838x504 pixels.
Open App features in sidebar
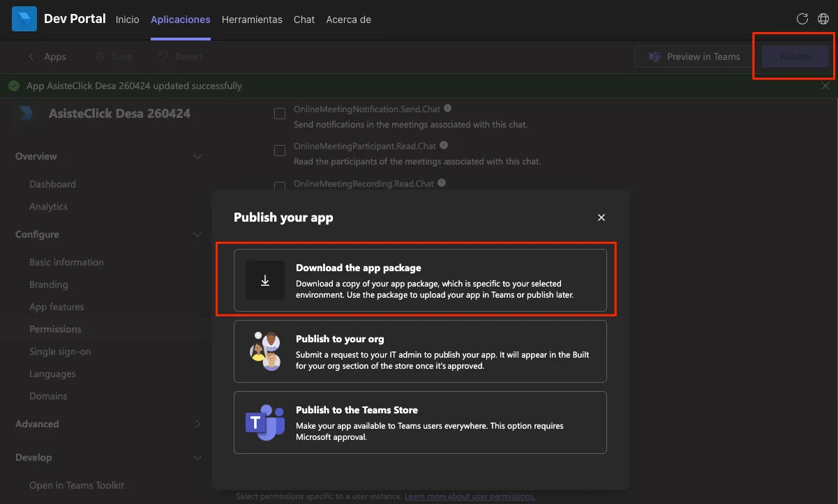pos(57,307)
